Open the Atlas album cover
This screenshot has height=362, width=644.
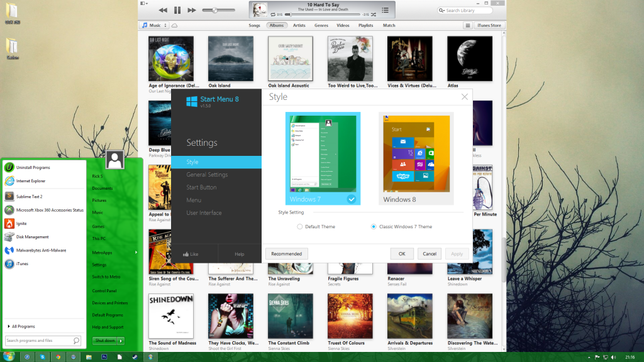[470, 58]
